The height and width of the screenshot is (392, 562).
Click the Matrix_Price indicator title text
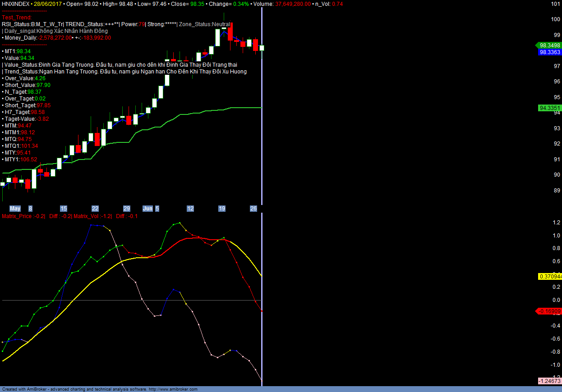[x=23, y=216]
